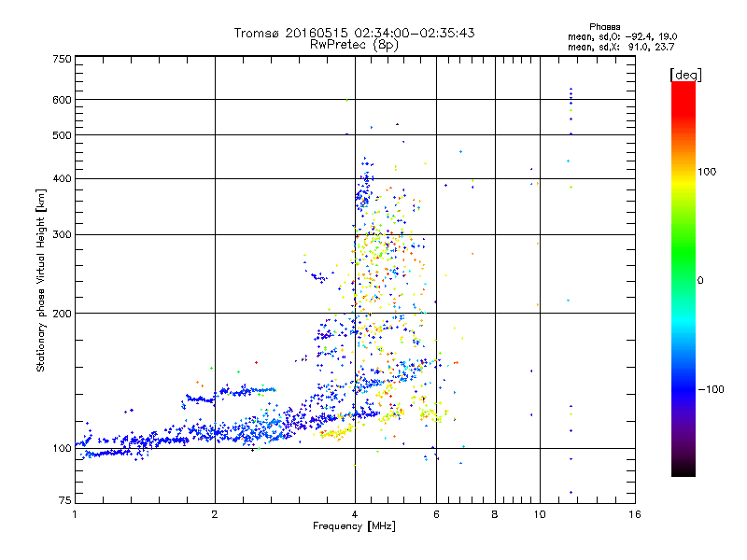Click the 'RwPretec (8p)' subtitle
Viewport: 747px width, 560px height.
click(x=354, y=45)
